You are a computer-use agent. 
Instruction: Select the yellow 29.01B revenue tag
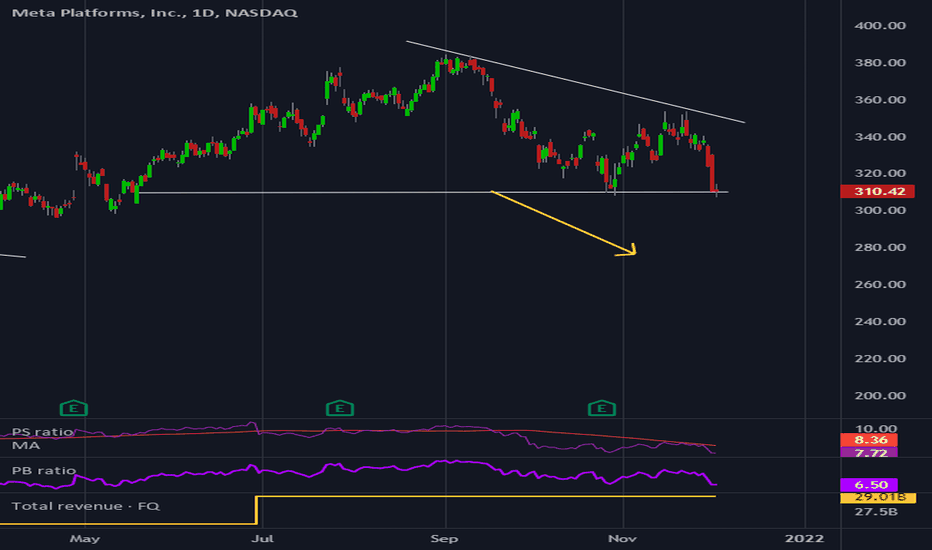[x=878, y=497]
